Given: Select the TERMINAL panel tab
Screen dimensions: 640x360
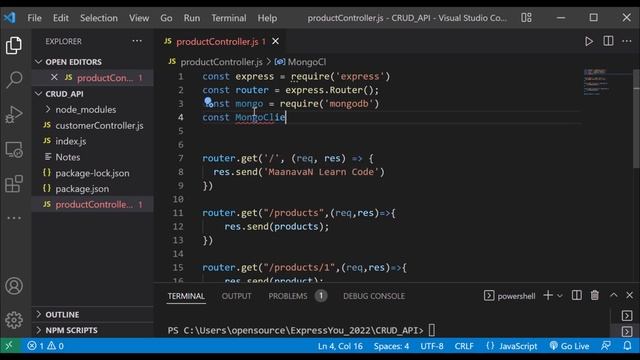Looking at the screenshot, I should coord(186,296).
